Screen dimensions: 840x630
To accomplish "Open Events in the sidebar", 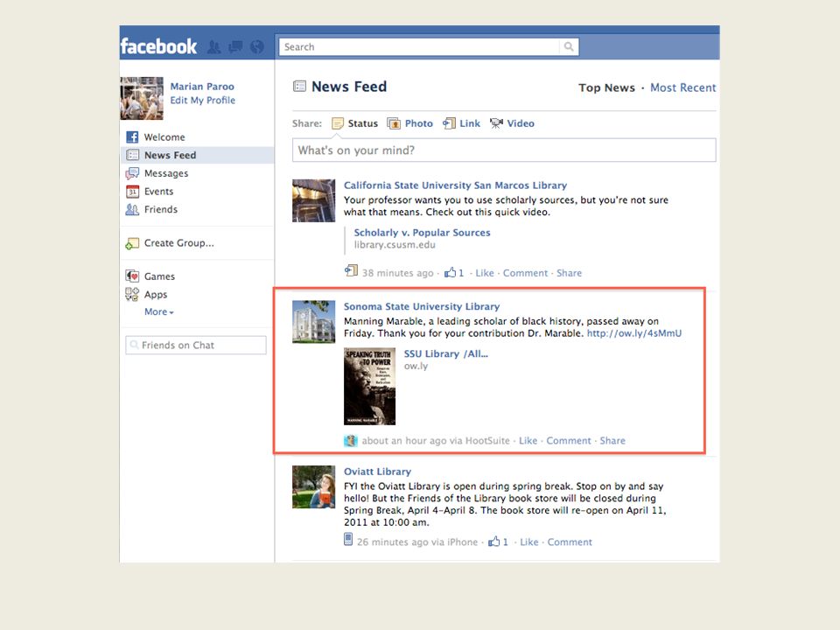I will pos(158,192).
